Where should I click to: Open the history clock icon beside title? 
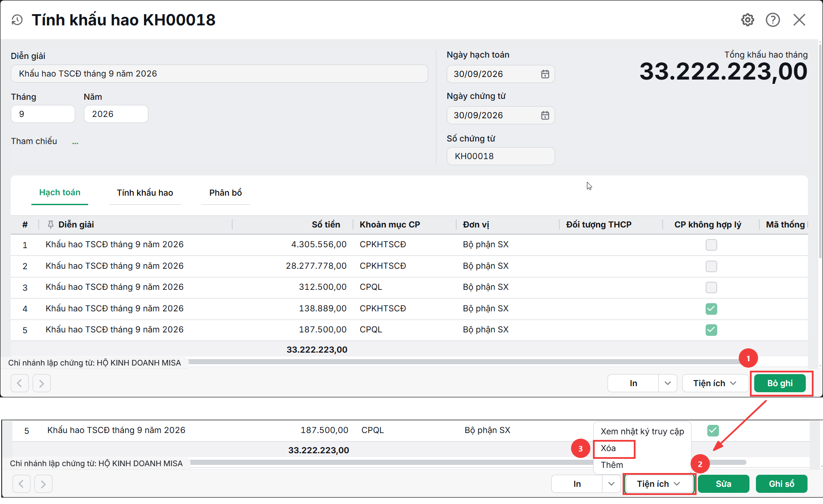pyautogui.click(x=17, y=20)
